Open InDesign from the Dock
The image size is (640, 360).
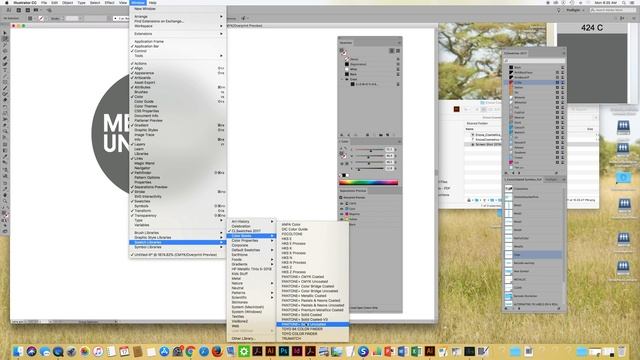(x=297, y=351)
